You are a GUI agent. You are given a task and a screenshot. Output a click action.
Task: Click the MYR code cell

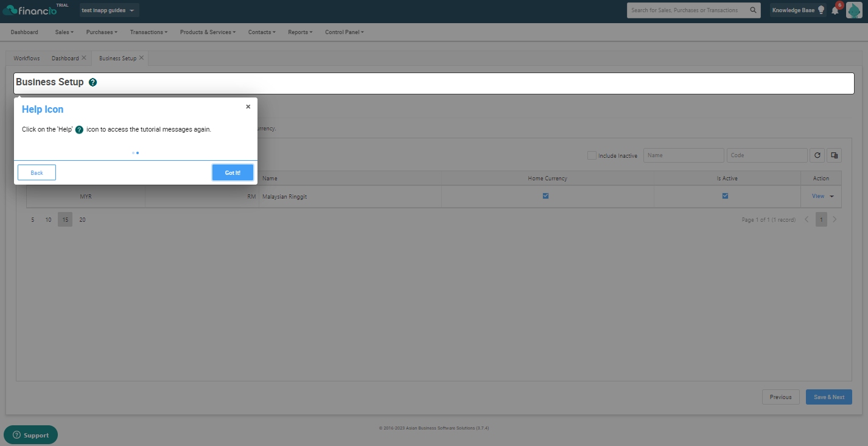(x=86, y=196)
